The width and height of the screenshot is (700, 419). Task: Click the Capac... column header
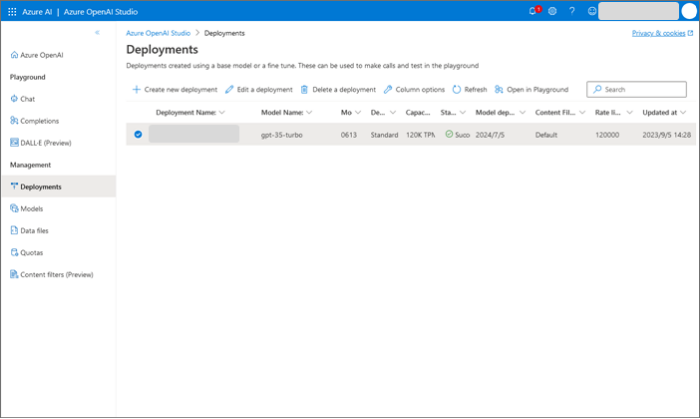(x=418, y=112)
